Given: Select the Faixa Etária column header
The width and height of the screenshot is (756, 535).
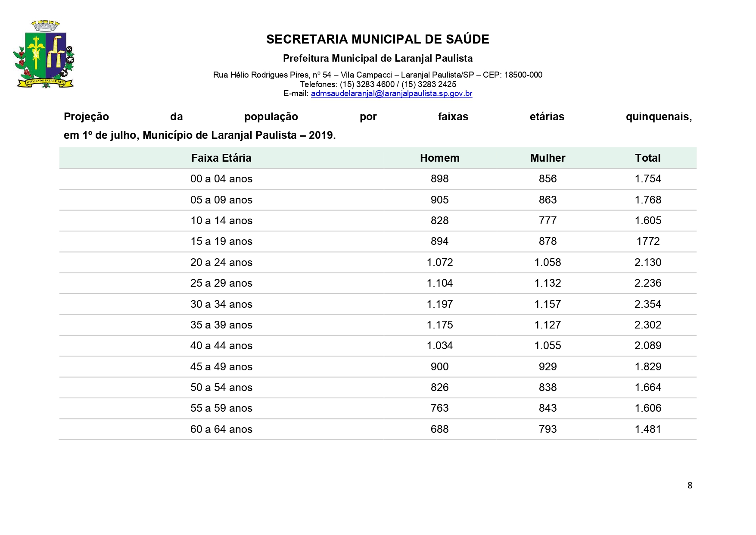Looking at the screenshot, I should (221, 158).
